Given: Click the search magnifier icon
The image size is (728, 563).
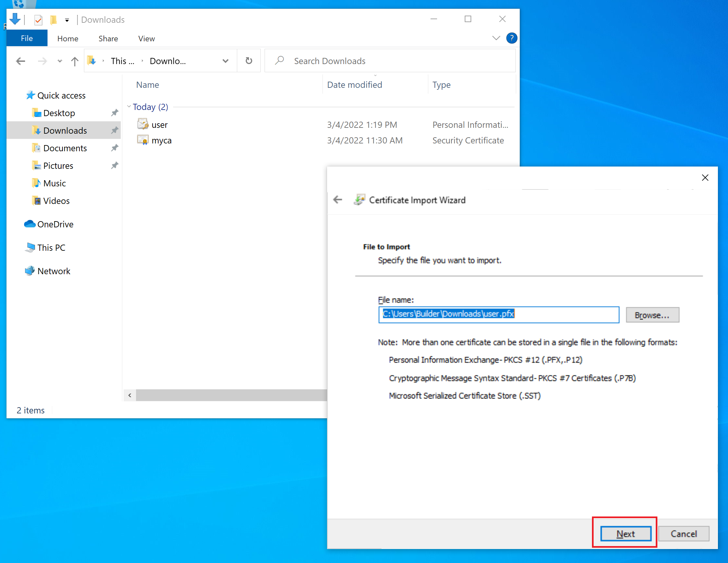Looking at the screenshot, I should tap(279, 60).
